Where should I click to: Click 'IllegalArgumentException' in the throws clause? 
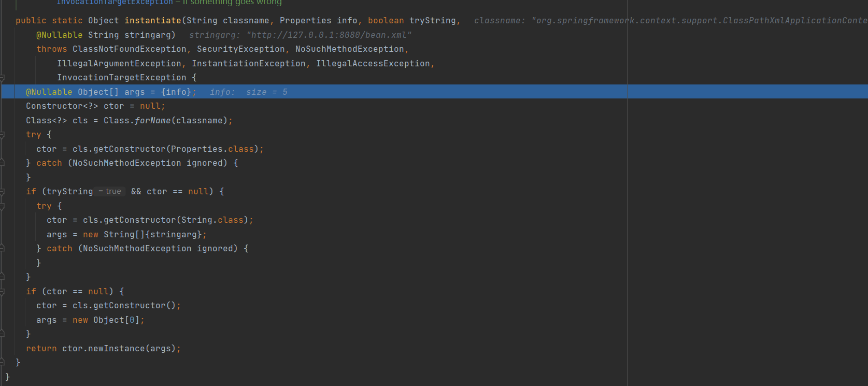coord(119,64)
